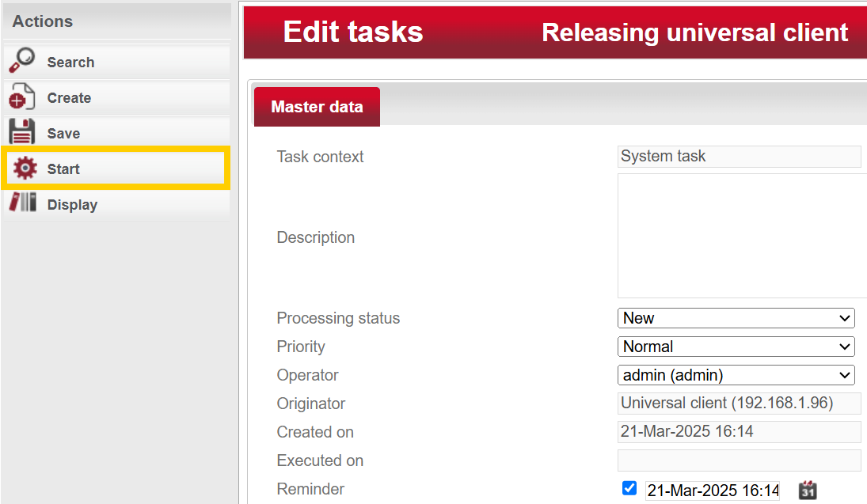Click the Releasing universal client title
The width and height of the screenshot is (867, 504).
pyautogui.click(x=694, y=32)
